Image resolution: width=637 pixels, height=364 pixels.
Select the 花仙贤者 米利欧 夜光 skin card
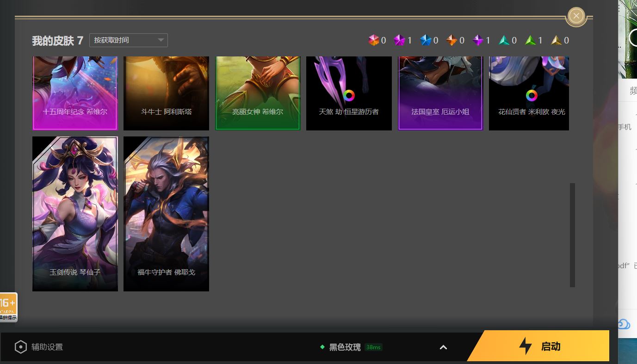coord(529,93)
